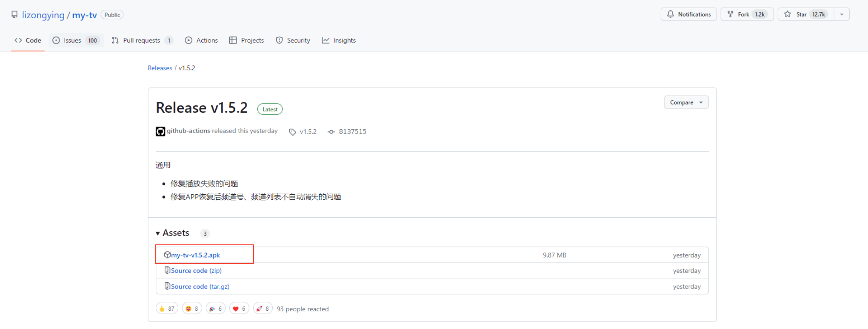Click the Assets count badge 3
The image size is (868, 329).
tap(205, 234)
